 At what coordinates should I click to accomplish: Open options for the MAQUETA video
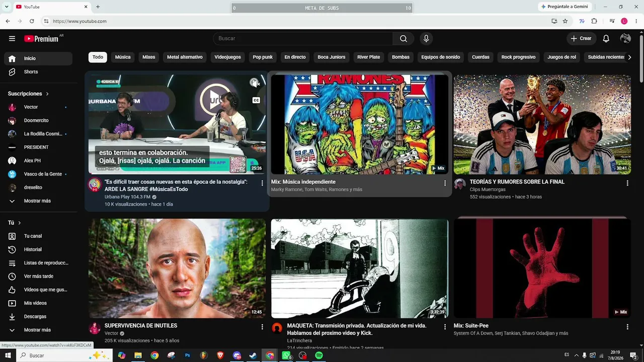[x=445, y=327]
